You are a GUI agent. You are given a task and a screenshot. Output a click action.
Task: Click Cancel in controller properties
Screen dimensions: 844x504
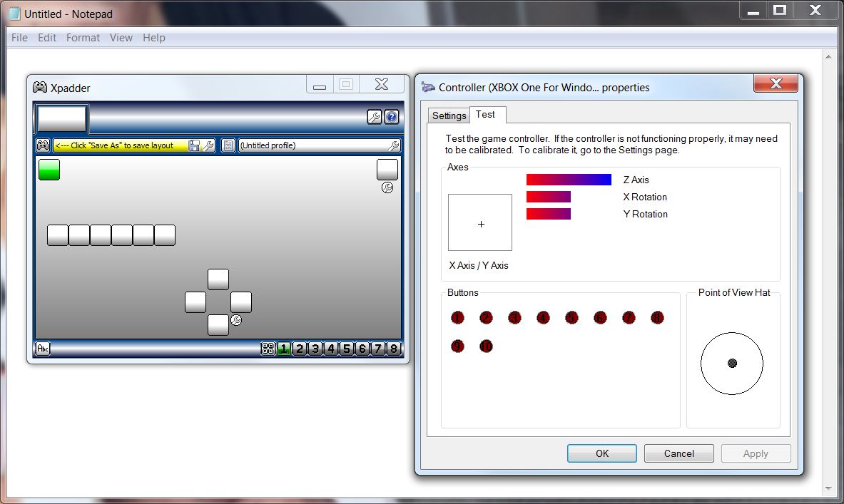click(678, 453)
